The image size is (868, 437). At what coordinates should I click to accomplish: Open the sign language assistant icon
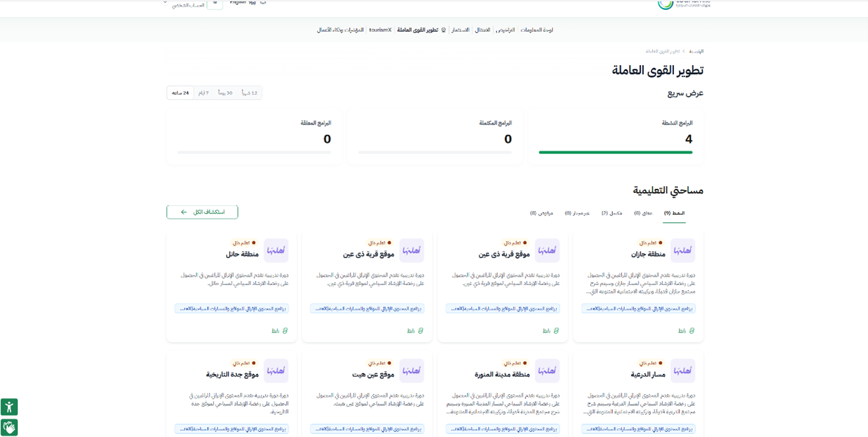(9, 427)
